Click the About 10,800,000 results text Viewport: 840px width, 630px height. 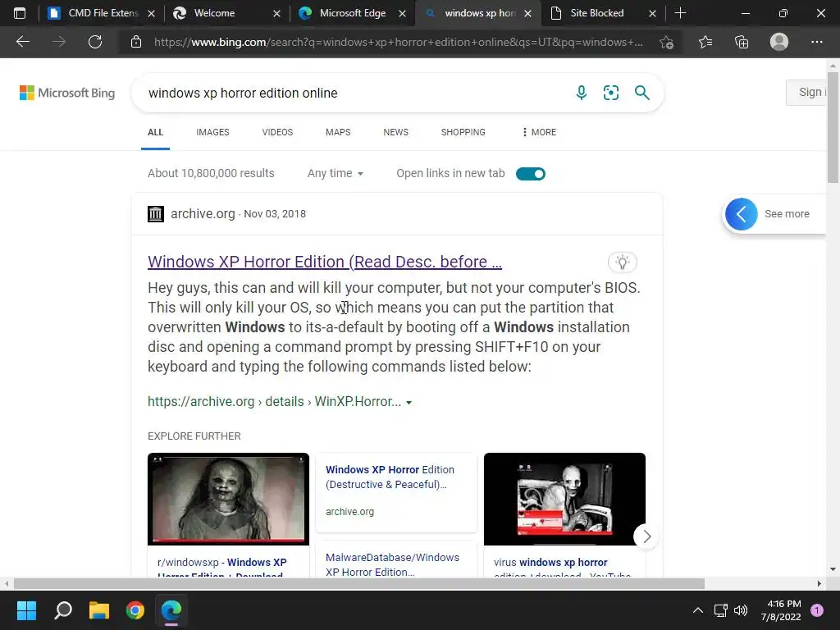211,173
